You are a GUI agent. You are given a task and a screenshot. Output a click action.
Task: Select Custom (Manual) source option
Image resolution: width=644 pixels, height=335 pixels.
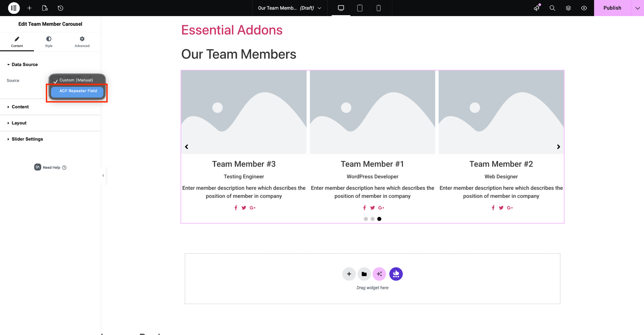[76, 80]
